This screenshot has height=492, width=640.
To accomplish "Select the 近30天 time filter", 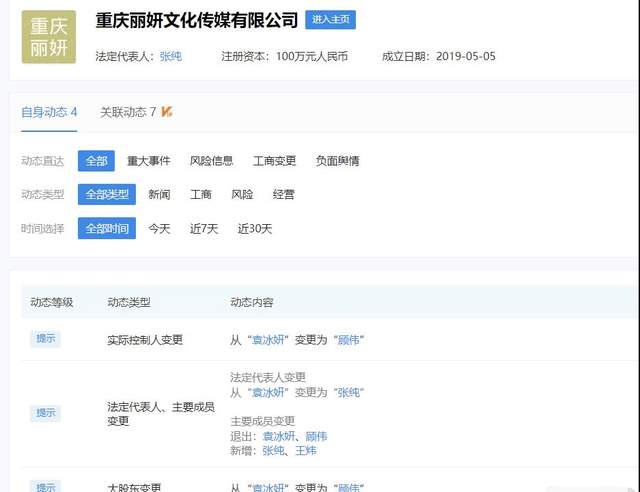I will coord(255,229).
